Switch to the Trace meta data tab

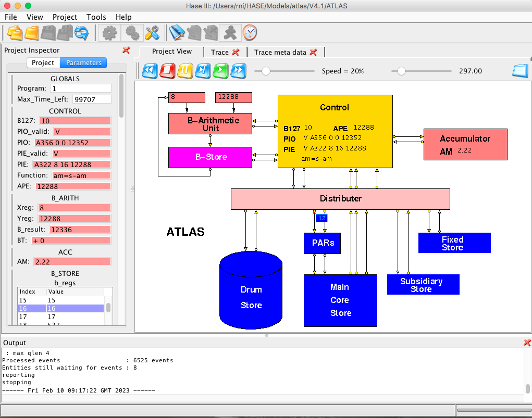pos(280,52)
